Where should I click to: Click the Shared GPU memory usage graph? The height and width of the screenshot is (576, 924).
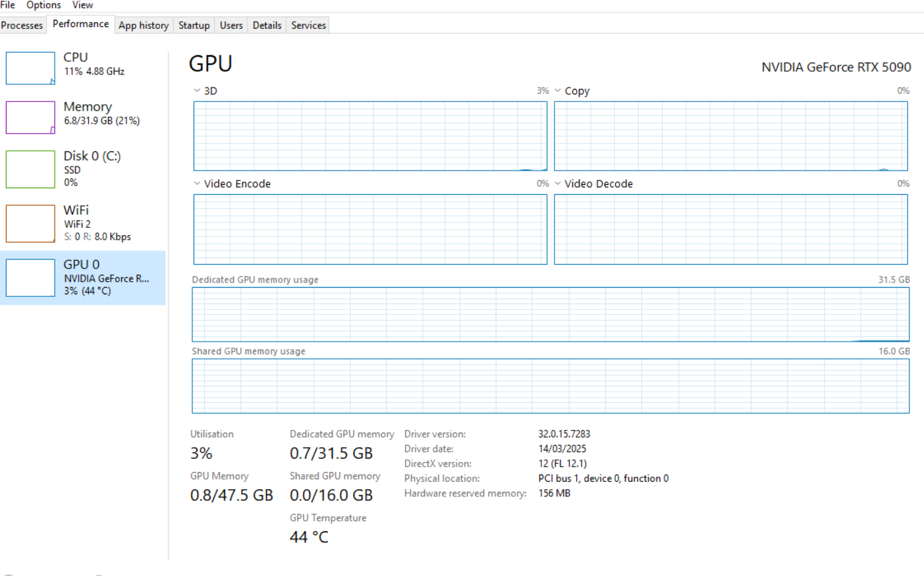pos(550,386)
